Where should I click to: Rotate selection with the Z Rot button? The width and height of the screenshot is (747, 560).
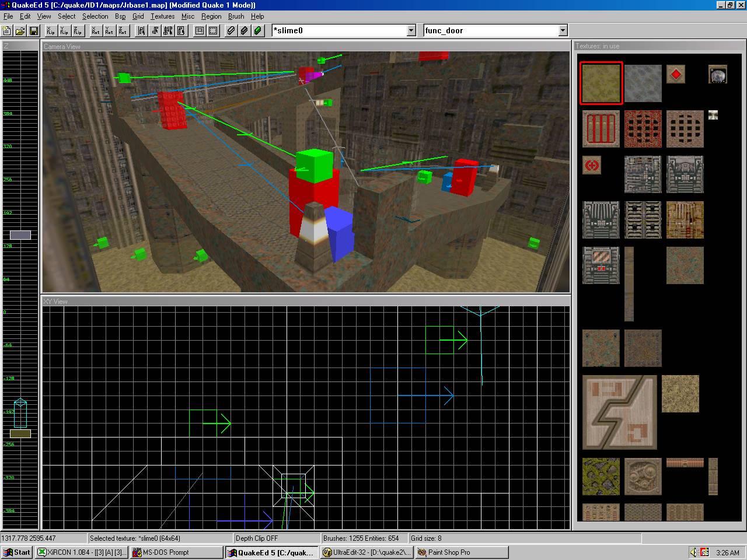[123, 31]
